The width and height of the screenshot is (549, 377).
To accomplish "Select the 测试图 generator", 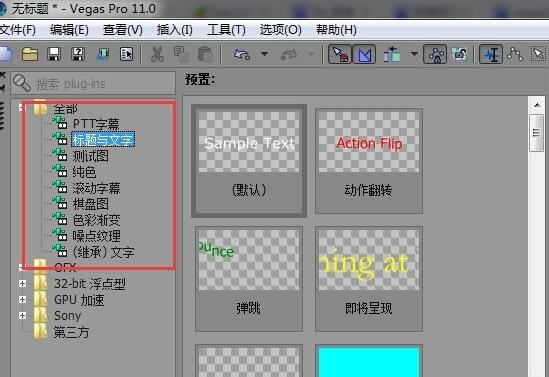I will 90,156.
